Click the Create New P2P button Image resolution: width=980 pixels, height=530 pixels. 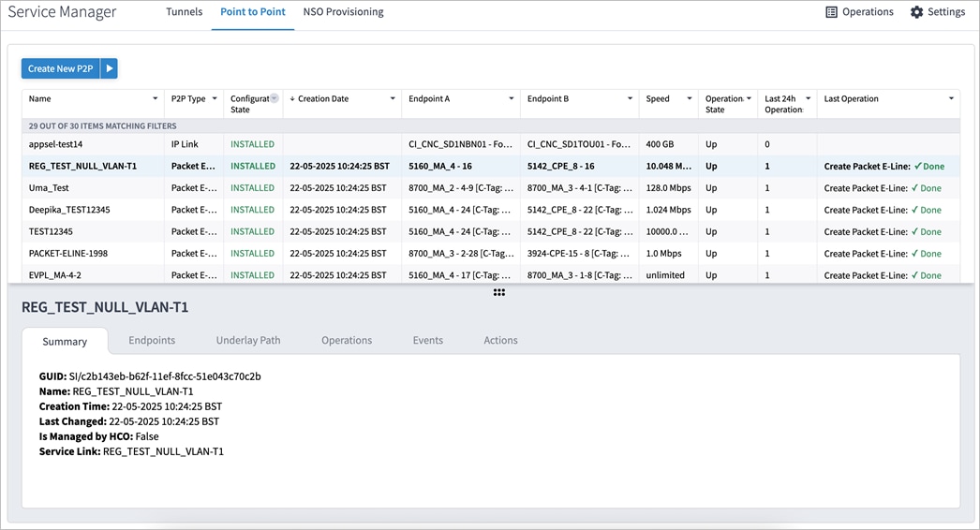(x=60, y=68)
